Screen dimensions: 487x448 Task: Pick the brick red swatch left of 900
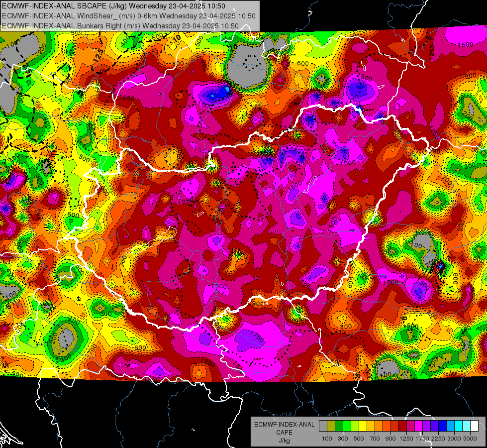(x=395, y=426)
